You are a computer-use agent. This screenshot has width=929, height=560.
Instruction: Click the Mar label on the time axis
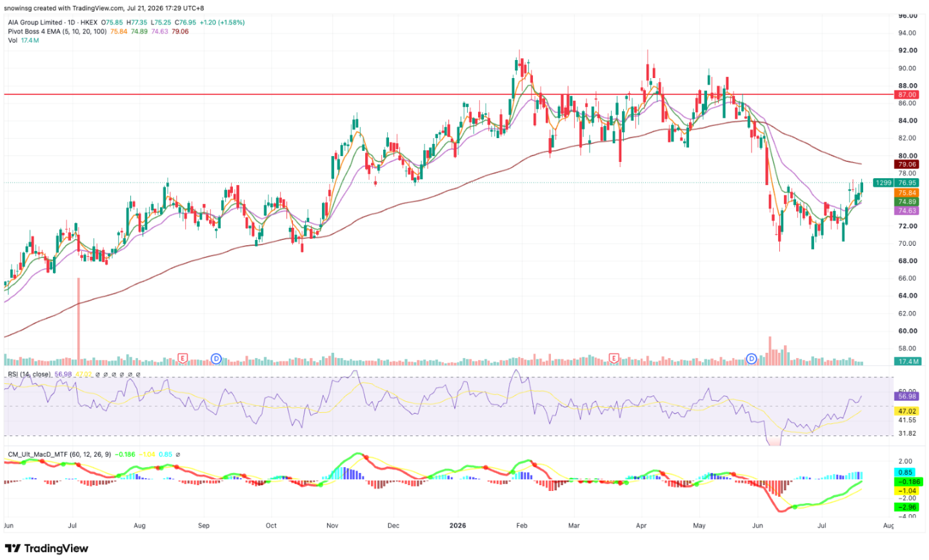tap(574, 526)
